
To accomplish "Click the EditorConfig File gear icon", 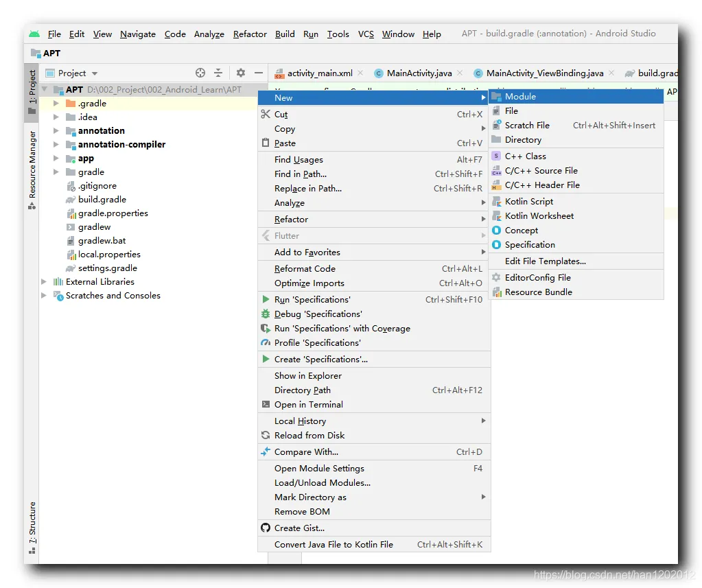I will [496, 277].
